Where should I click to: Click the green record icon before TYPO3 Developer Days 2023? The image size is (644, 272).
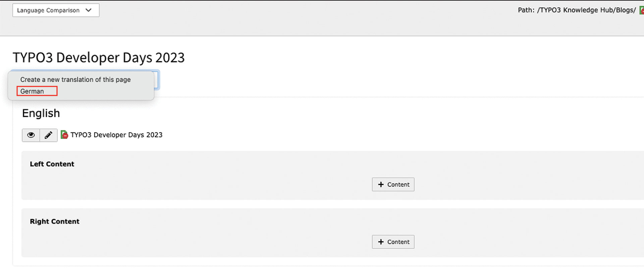coord(64,135)
